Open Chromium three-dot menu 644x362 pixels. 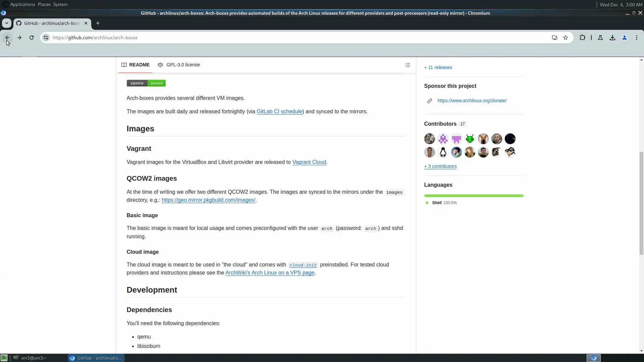[637, 38]
